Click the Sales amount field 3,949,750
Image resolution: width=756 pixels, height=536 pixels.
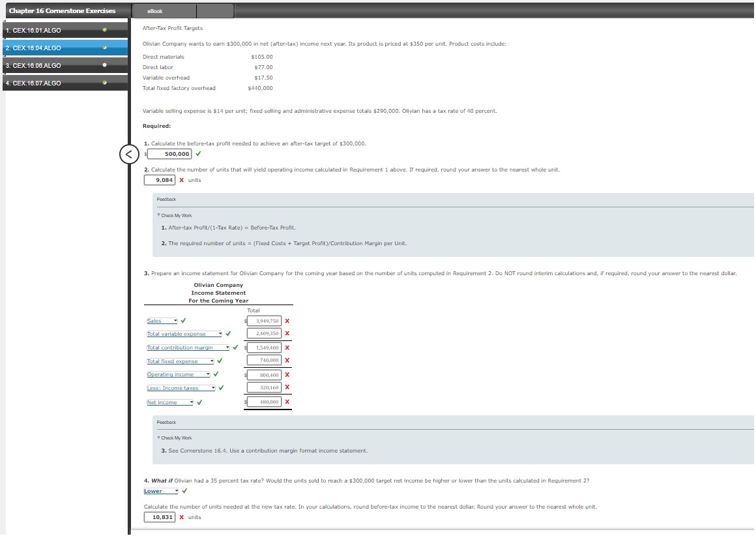tap(264, 321)
